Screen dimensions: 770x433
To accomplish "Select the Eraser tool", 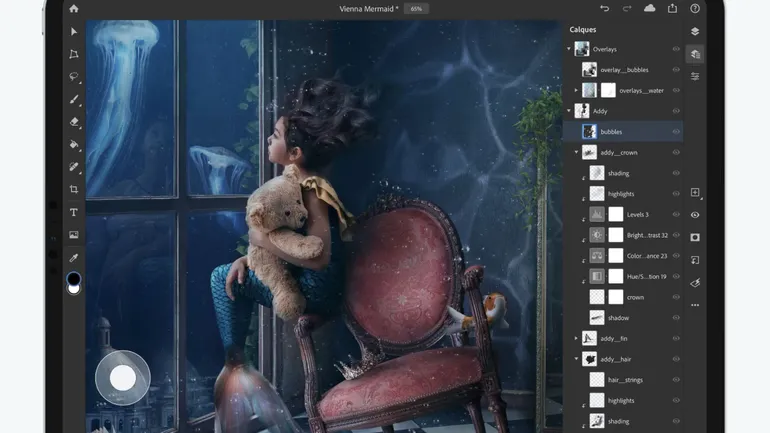I will pyautogui.click(x=74, y=122).
